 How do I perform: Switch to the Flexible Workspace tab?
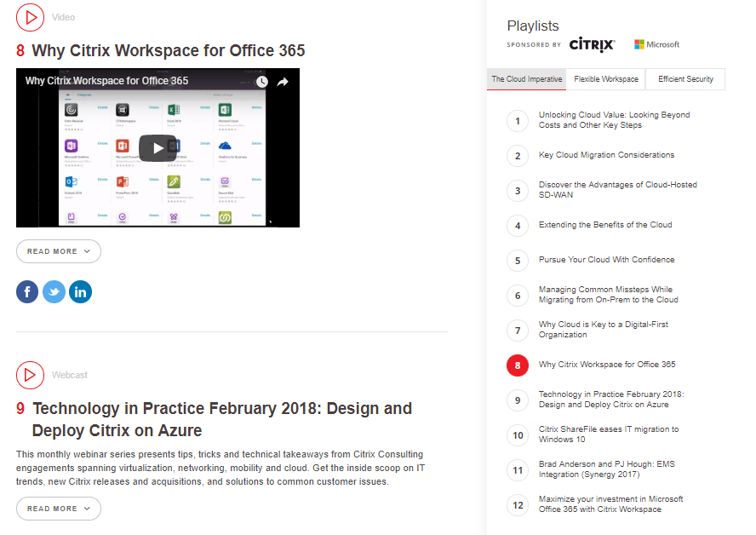606,79
